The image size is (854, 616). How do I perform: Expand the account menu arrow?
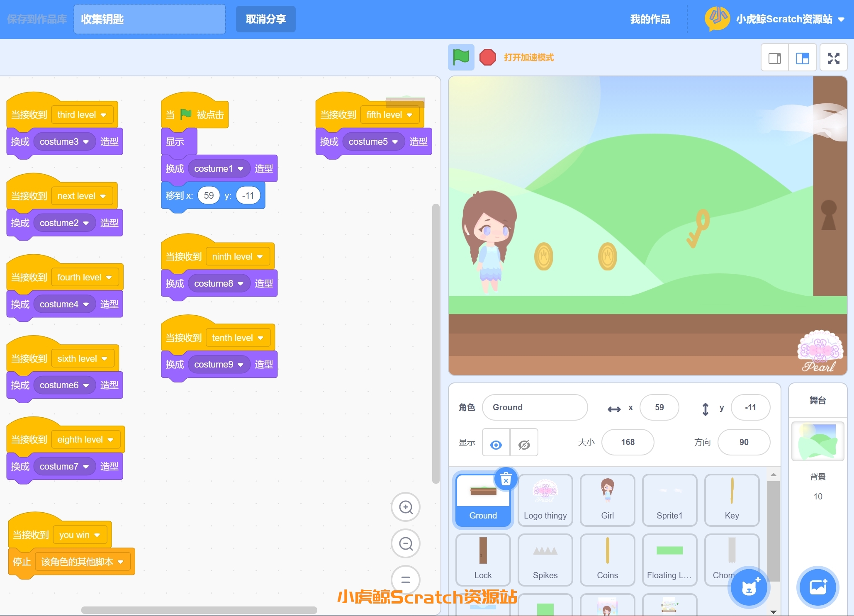tap(841, 19)
